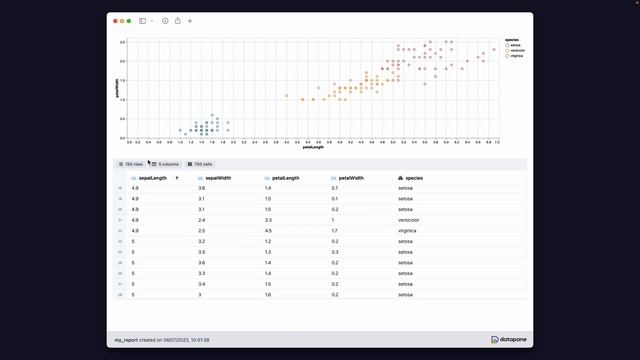Click petalWidth cell 1.7

click(335, 231)
